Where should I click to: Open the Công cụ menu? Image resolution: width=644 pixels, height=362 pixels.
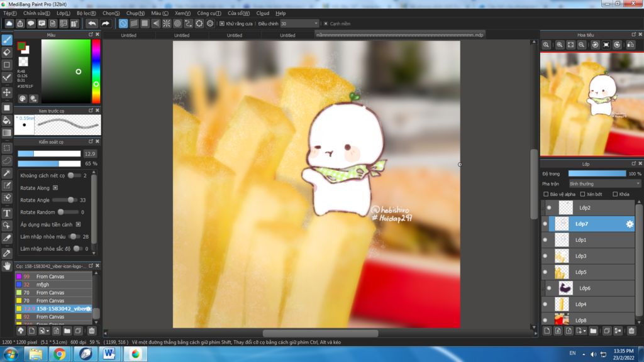tap(209, 13)
